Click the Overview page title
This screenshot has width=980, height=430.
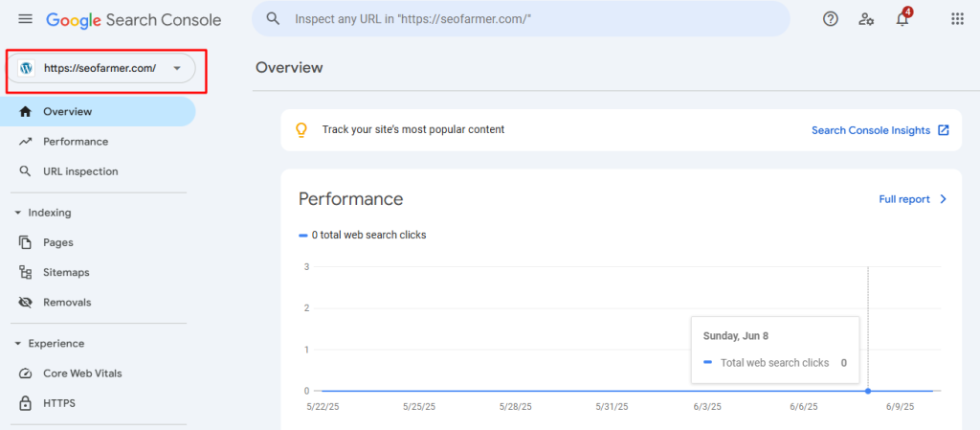(x=289, y=67)
